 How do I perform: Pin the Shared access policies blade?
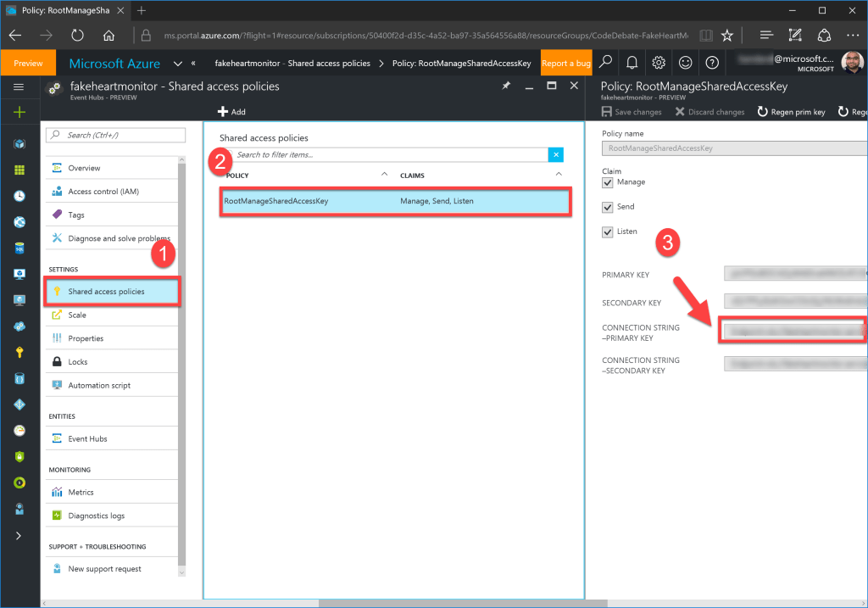(506, 86)
